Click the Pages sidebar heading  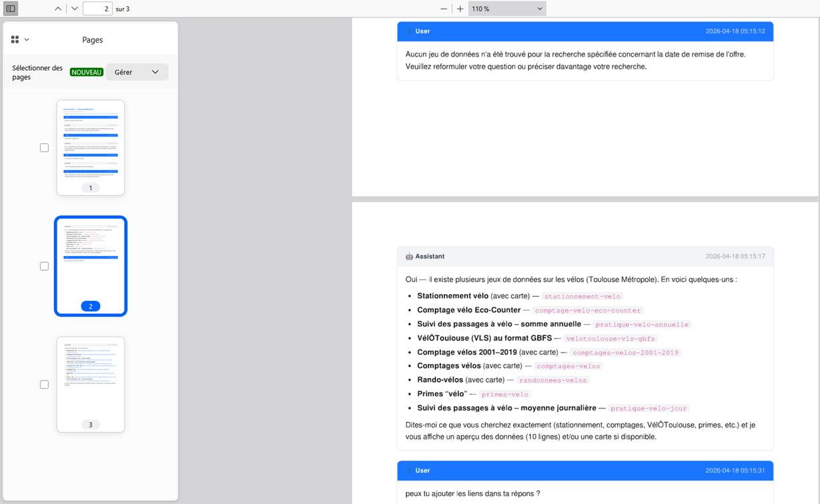pos(92,40)
